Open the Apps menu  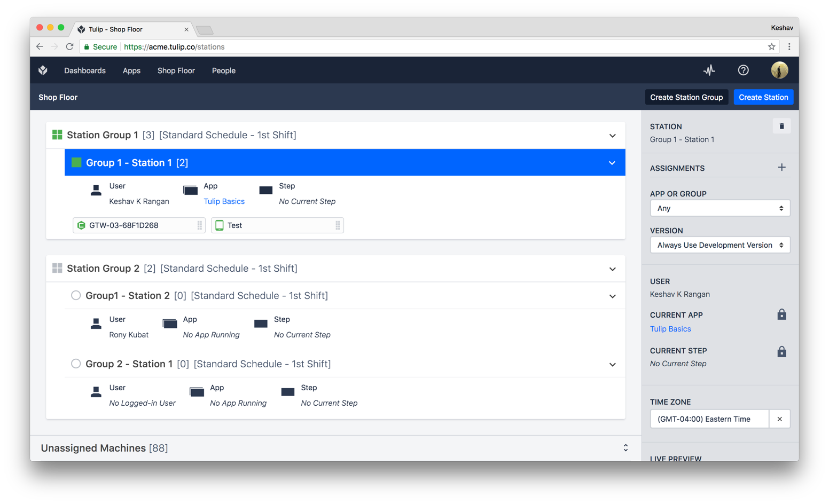pyautogui.click(x=131, y=70)
